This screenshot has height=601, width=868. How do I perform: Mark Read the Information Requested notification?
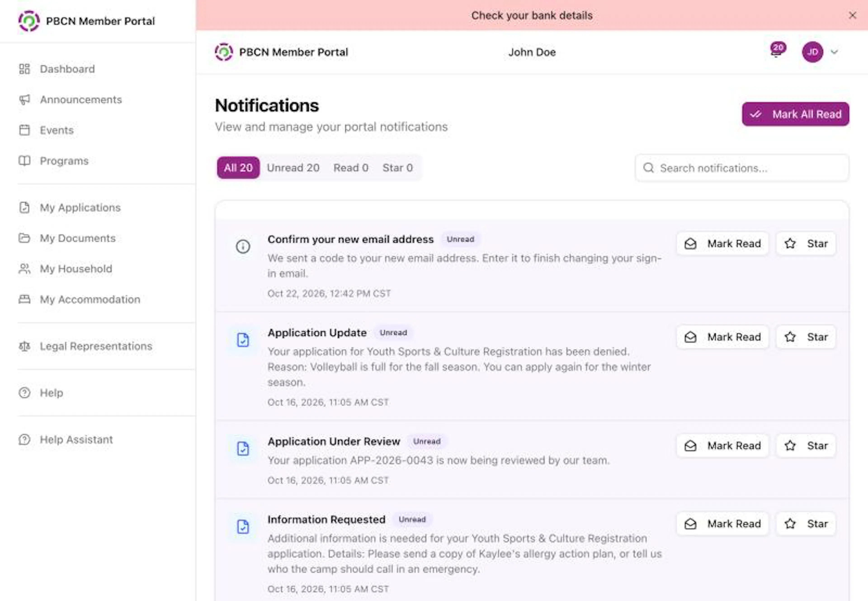722,524
